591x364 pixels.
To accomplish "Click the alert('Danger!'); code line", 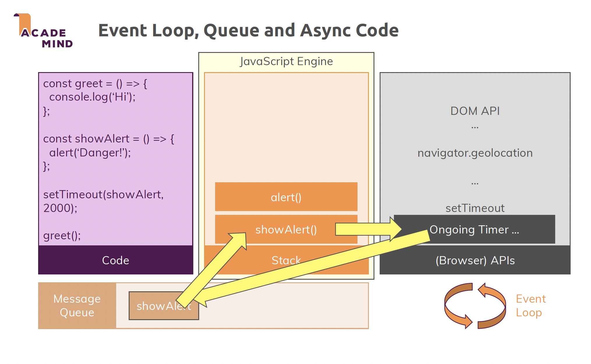I will (x=90, y=153).
